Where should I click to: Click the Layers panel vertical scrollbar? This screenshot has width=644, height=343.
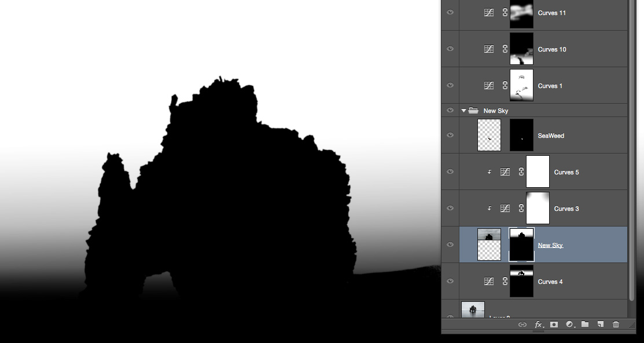click(632, 149)
